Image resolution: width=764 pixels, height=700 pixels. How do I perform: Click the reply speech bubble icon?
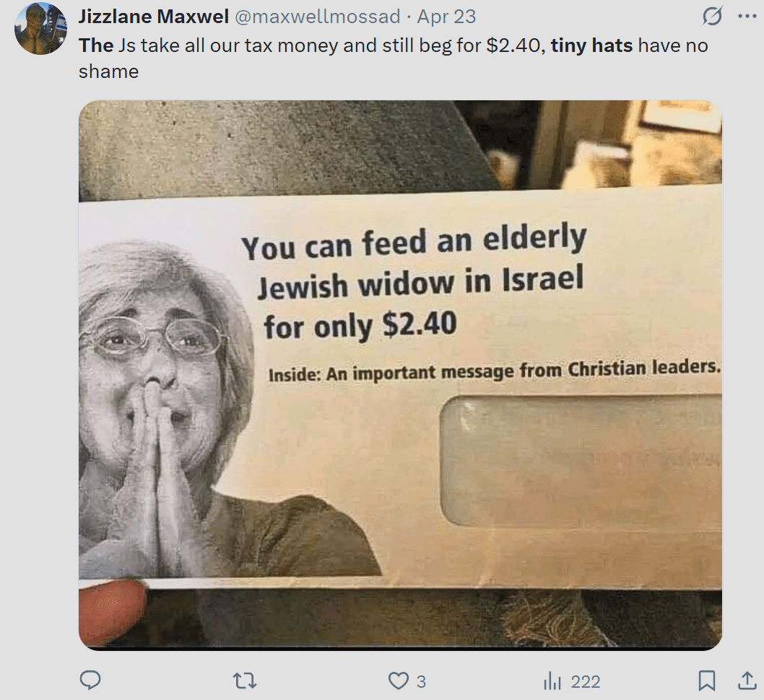coord(90,681)
